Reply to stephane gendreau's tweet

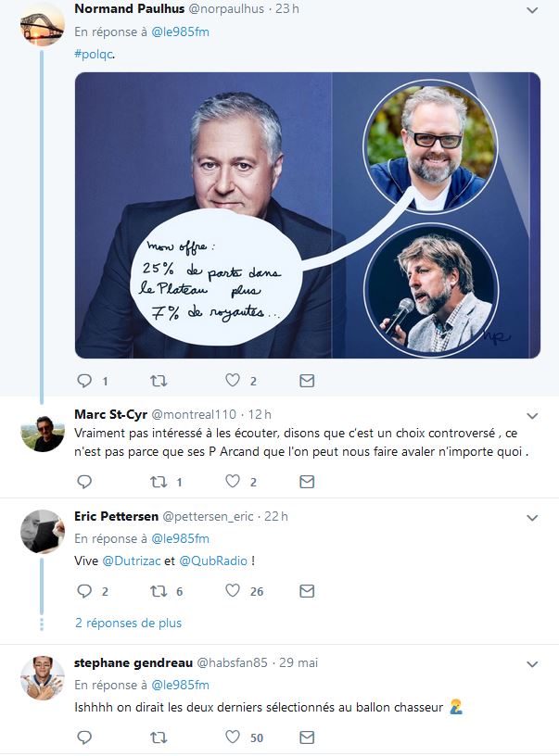click(84, 737)
